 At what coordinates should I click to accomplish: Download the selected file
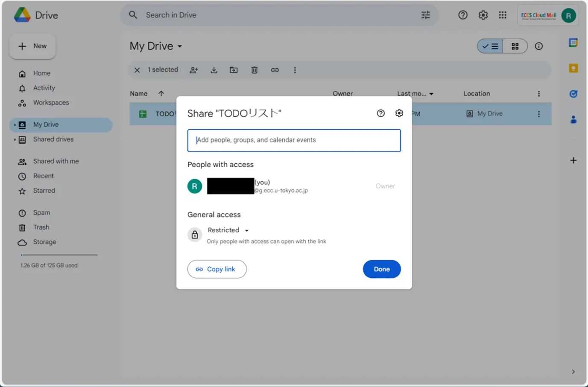coord(214,70)
